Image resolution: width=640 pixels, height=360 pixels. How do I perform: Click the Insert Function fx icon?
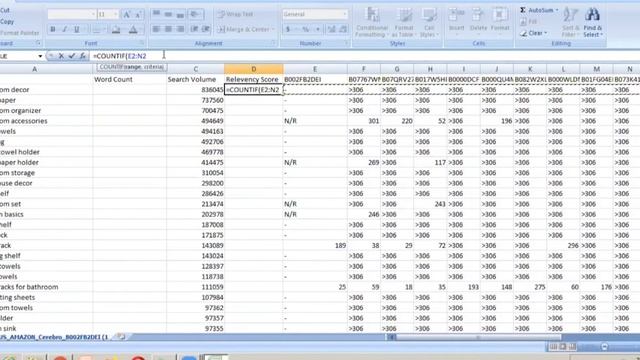[x=82, y=56]
